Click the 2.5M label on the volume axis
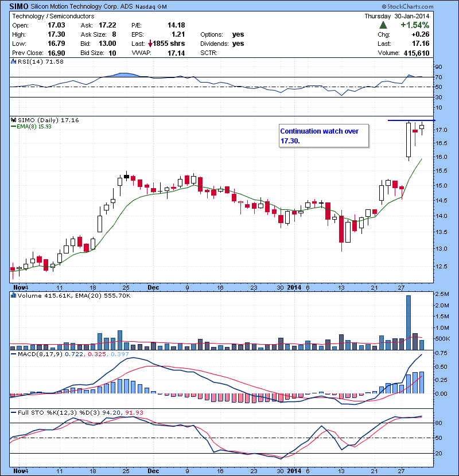 point(442,294)
